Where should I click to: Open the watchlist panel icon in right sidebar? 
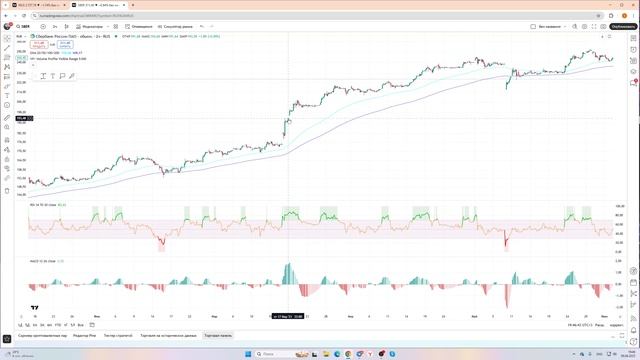click(633, 38)
